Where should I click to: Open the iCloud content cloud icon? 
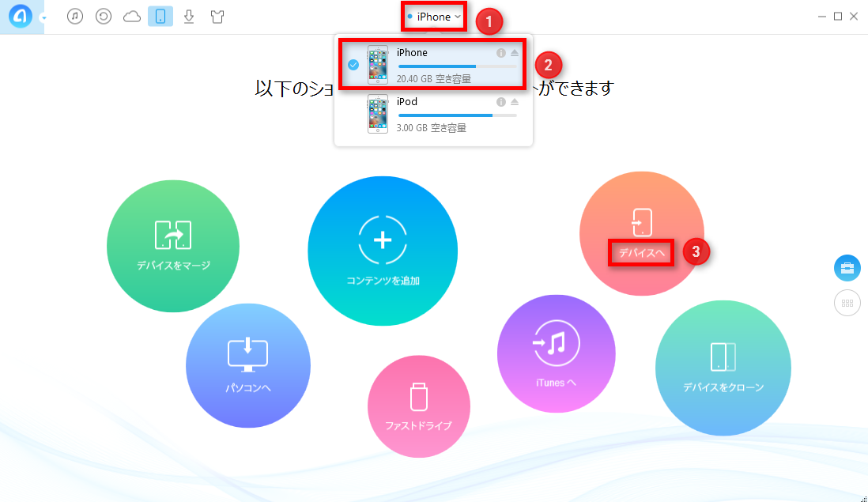click(132, 17)
